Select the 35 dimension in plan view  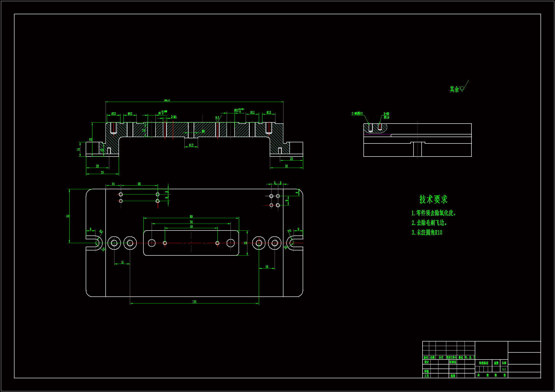[139, 184]
